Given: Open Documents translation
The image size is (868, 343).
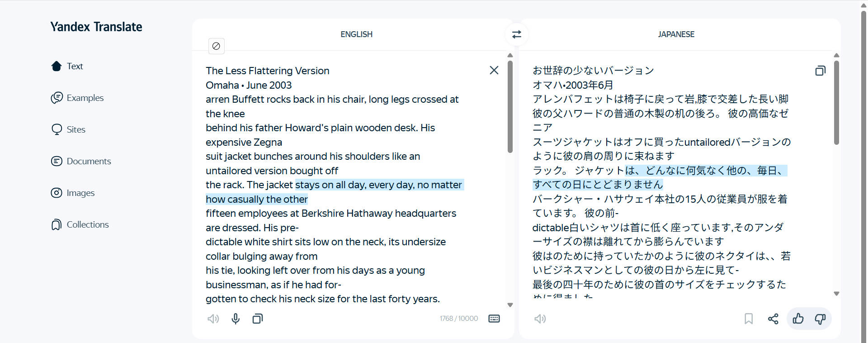Looking at the screenshot, I should click(x=81, y=161).
